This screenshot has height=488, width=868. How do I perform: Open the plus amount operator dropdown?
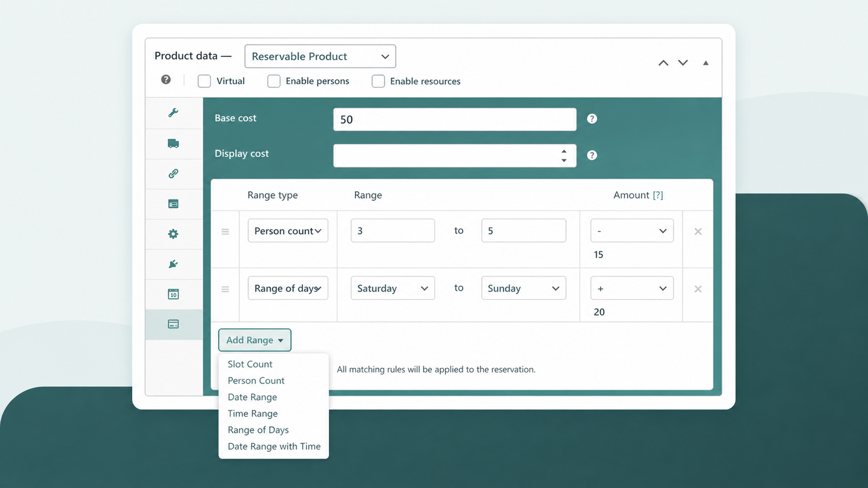(x=632, y=288)
